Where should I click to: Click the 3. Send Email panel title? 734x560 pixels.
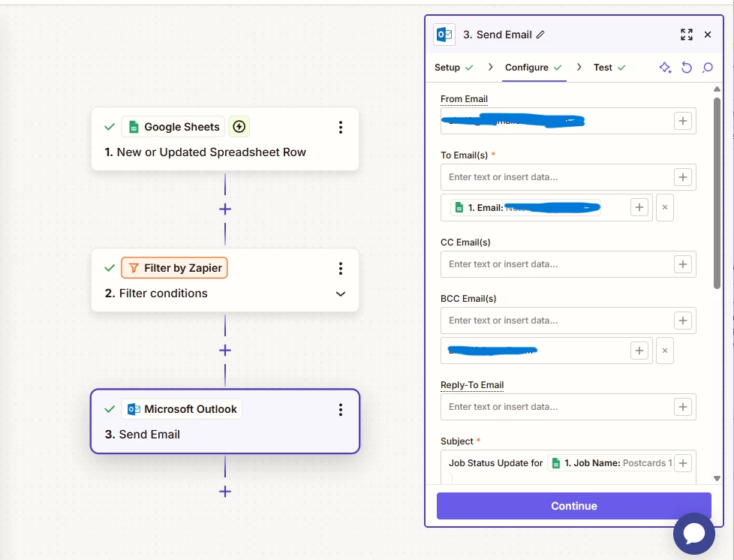pos(497,35)
